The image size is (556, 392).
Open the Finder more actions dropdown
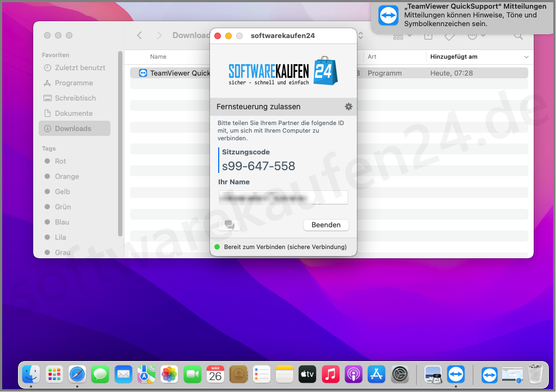coord(476,35)
